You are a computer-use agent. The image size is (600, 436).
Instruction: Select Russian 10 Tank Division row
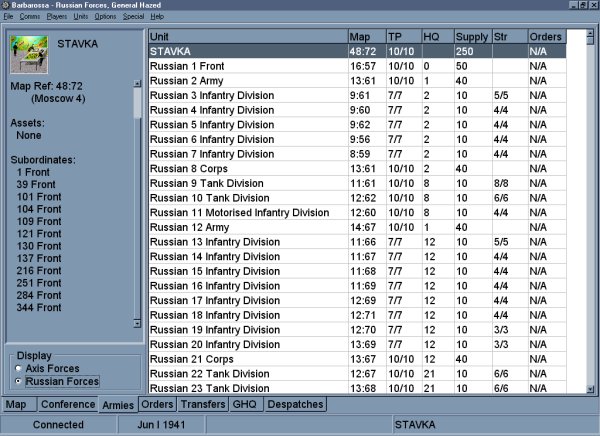pyautogui.click(x=357, y=198)
